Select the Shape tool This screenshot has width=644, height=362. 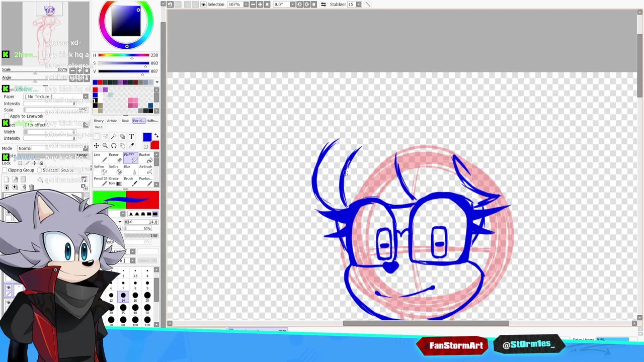coord(122,136)
